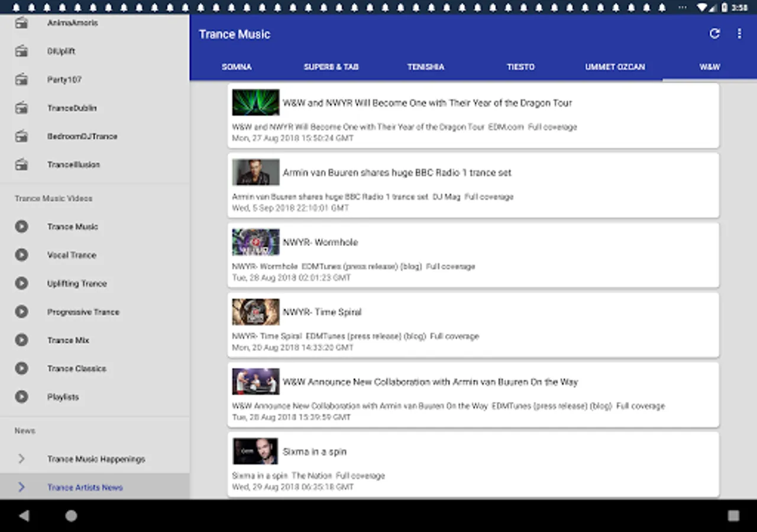This screenshot has height=532, width=757.
Task: Open the three-dot overflow menu
Action: click(739, 34)
